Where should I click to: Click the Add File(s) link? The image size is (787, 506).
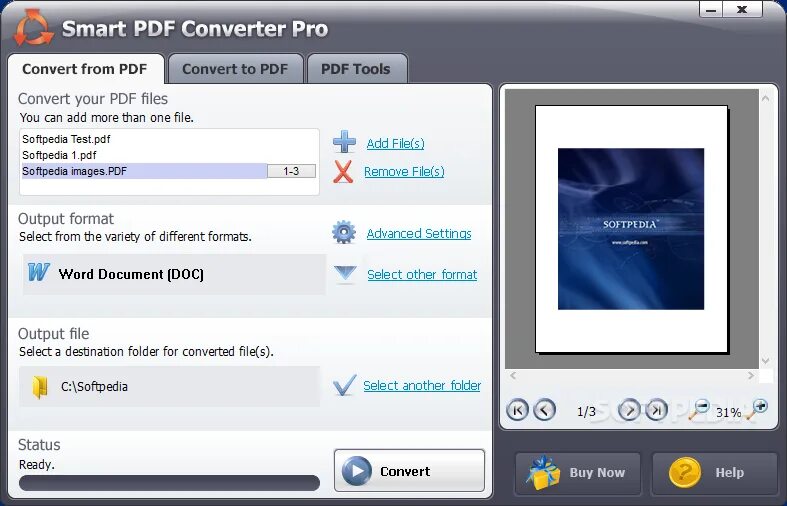pyautogui.click(x=396, y=144)
